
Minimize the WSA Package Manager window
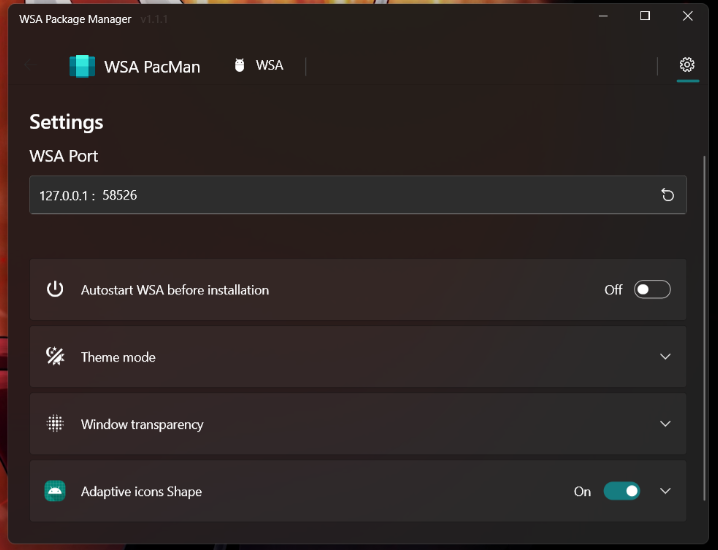tap(602, 16)
